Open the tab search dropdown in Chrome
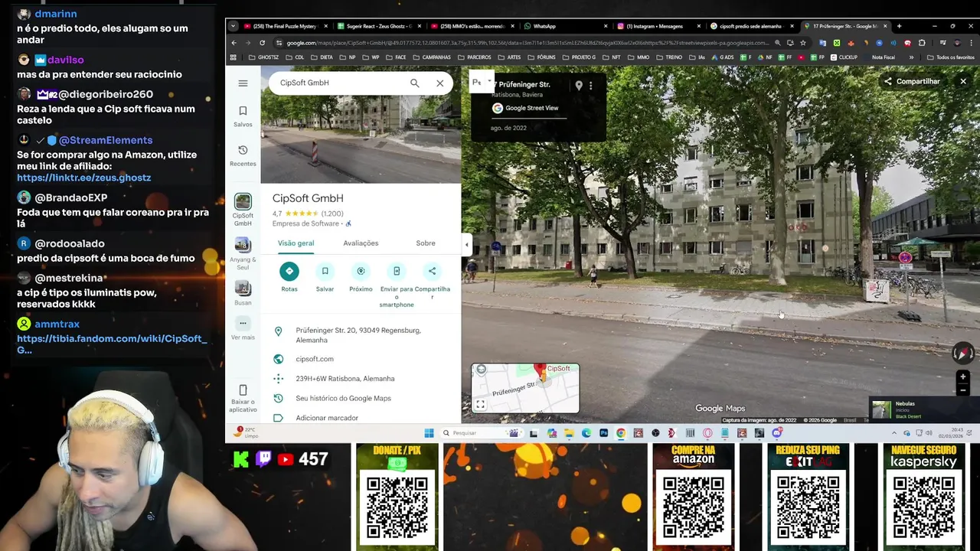 (233, 26)
